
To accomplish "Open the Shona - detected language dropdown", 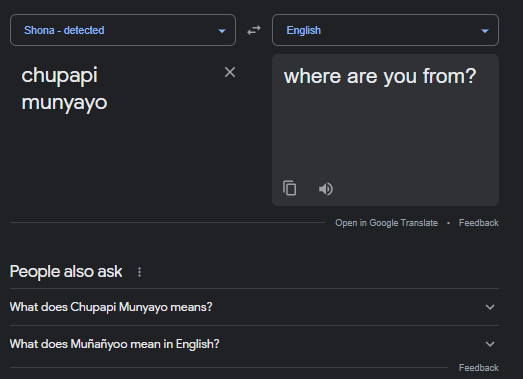I will (123, 30).
